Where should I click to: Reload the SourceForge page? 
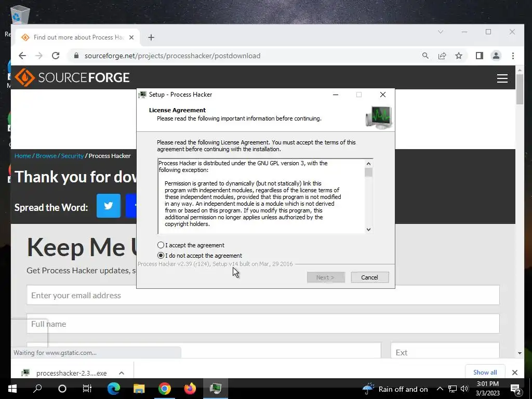(56, 56)
